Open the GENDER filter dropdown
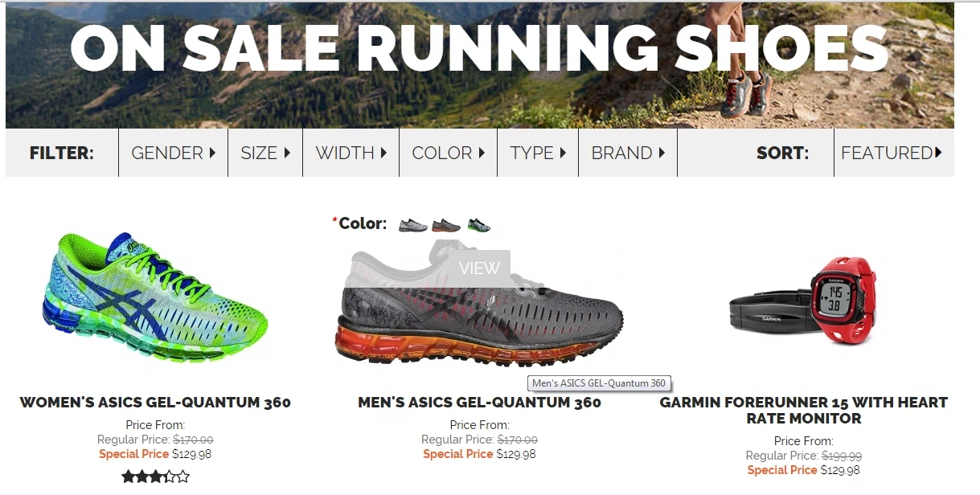 coord(174,153)
